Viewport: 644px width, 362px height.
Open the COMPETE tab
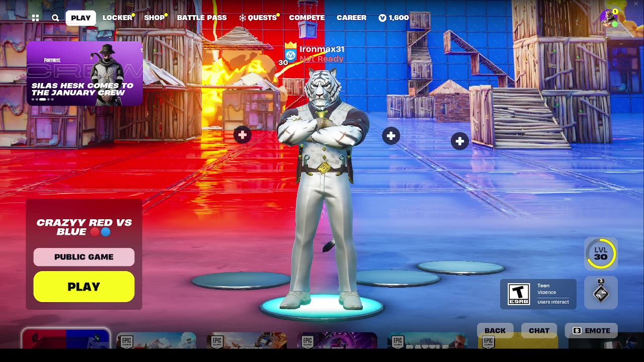click(x=307, y=18)
